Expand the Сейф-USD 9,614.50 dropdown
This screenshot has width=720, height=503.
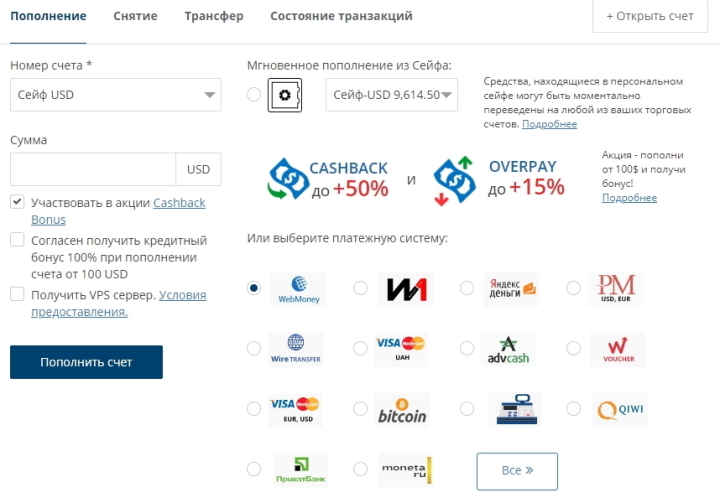[391, 95]
